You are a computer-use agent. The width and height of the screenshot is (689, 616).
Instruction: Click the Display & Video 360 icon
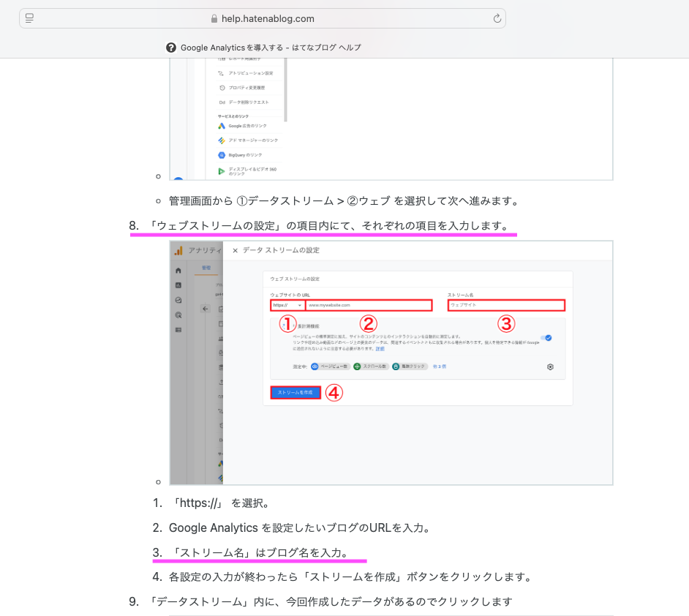click(222, 171)
